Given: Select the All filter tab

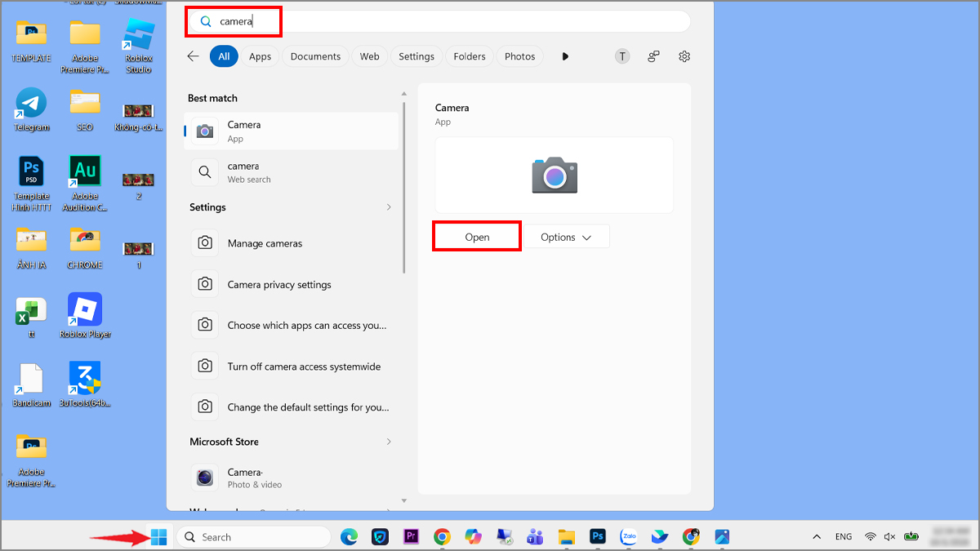Looking at the screenshot, I should [x=224, y=56].
